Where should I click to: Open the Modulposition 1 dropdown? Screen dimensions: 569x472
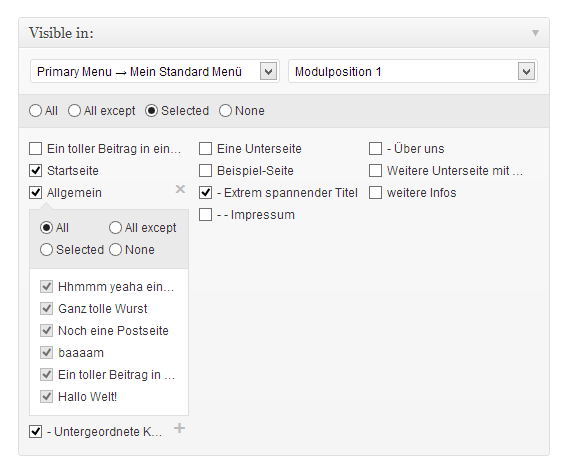point(413,71)
